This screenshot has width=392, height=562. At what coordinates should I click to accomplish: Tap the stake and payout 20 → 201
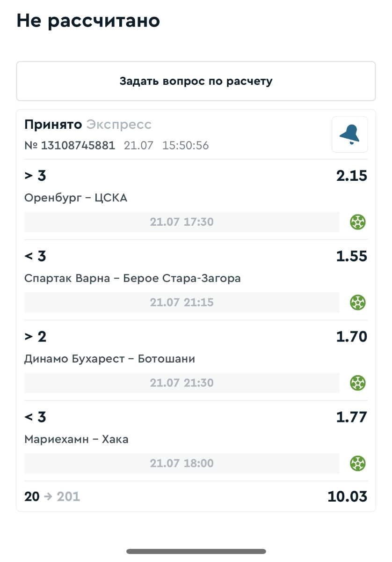(x=52, y=496)
